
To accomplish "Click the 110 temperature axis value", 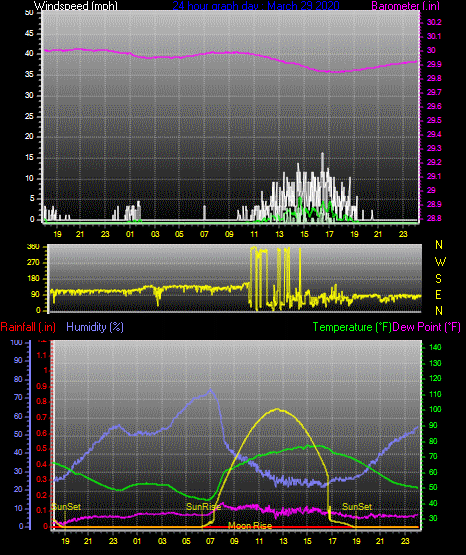I will [435, 394].
